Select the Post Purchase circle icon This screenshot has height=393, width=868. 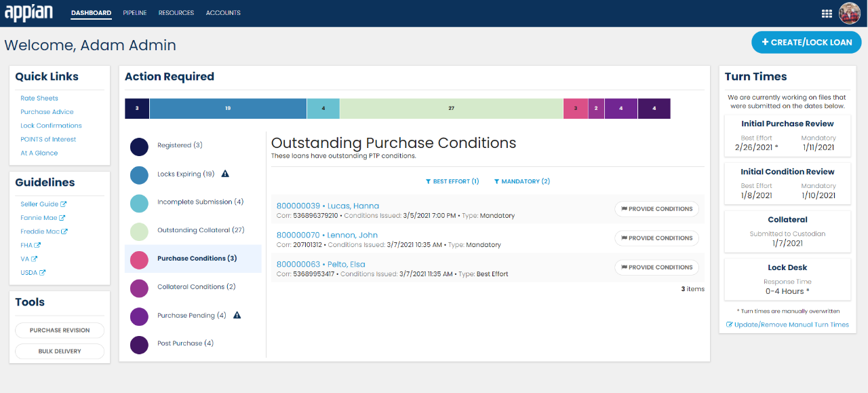click(x=139, y=344)
